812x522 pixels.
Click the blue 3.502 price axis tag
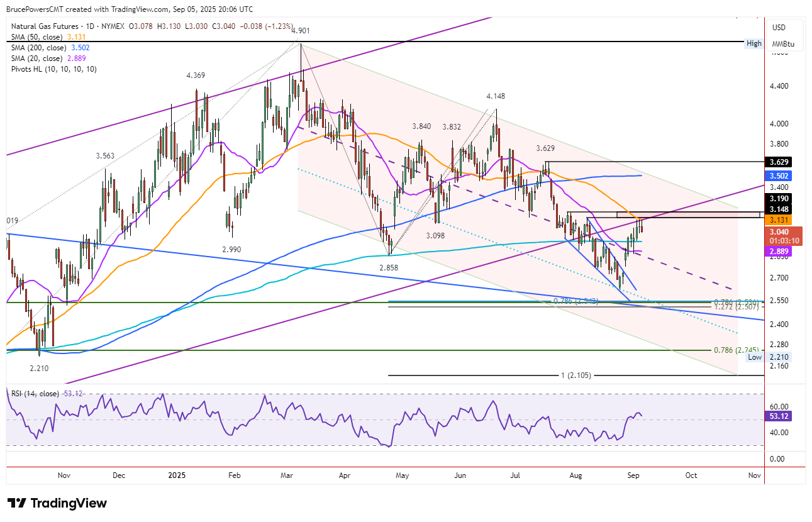(x=779, y=176)
